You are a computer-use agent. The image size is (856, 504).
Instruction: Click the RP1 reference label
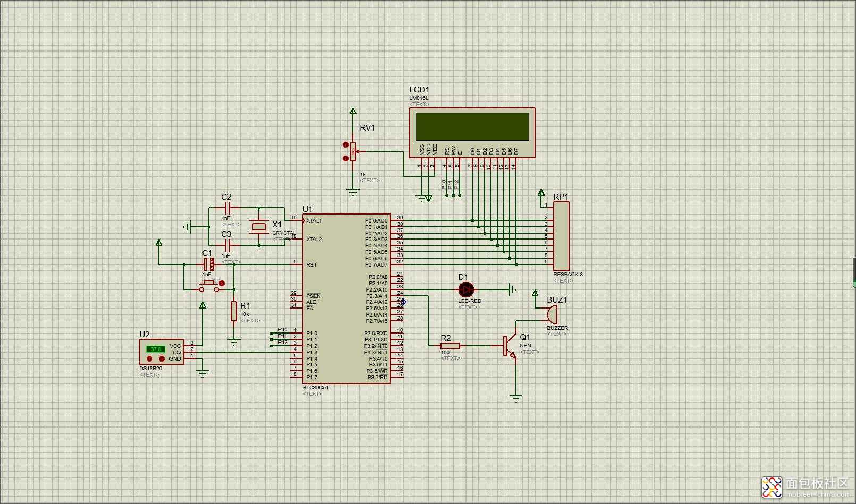coord(561,197)
